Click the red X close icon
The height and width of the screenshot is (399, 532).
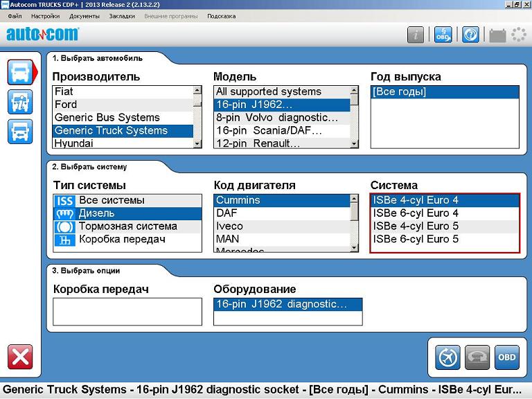click(20, 357)
